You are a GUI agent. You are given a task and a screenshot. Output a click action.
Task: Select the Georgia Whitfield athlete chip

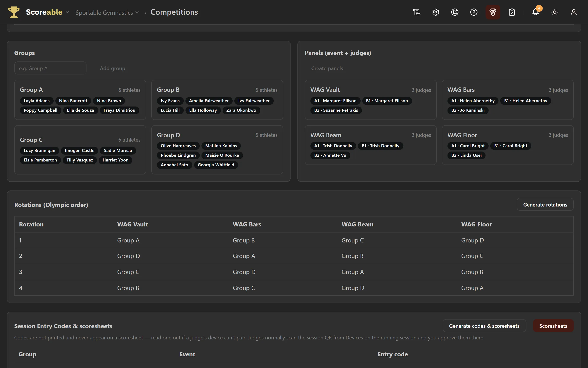[216, 165]
